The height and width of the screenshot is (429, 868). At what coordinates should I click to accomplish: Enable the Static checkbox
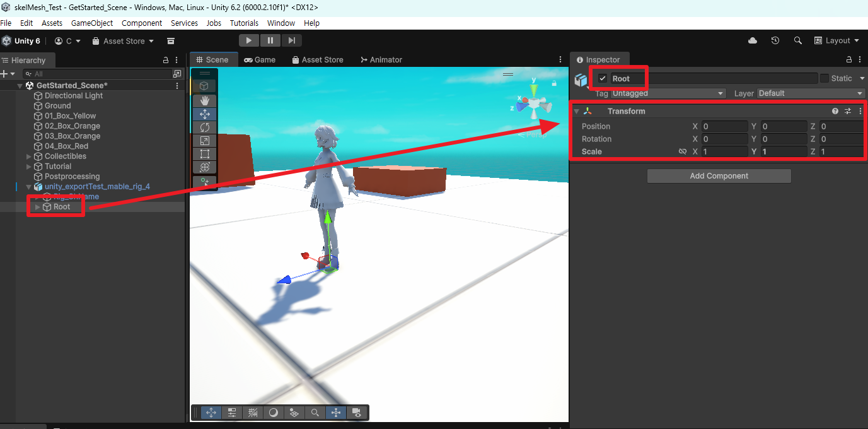click(825, 78)
